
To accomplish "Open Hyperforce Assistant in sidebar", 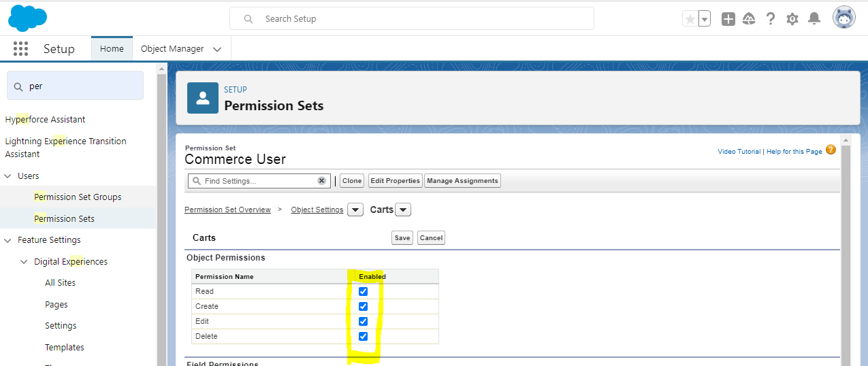I will coord(45,119).
